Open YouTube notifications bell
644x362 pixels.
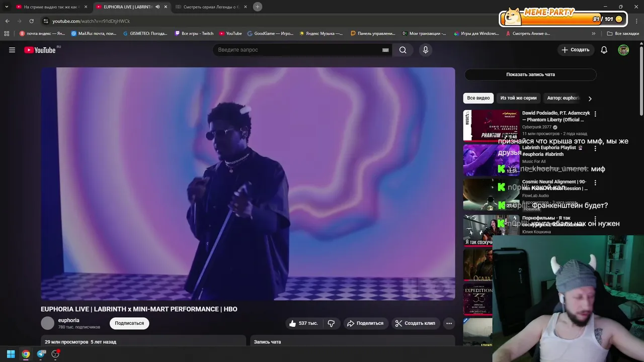click(604, 50)
